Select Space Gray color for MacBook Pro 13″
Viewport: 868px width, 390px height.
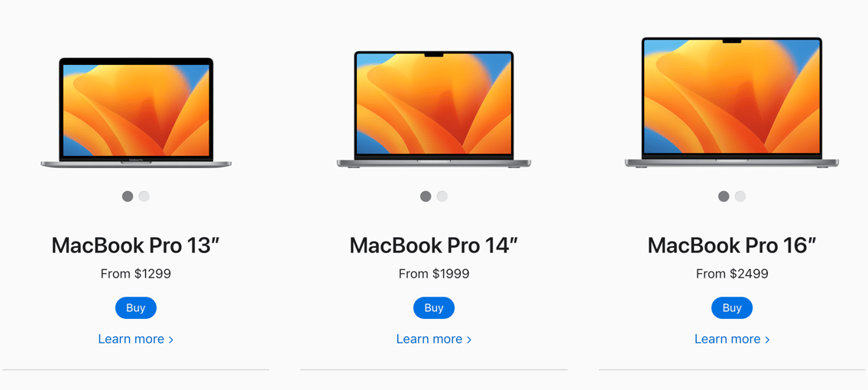click(x=128, y=196)
